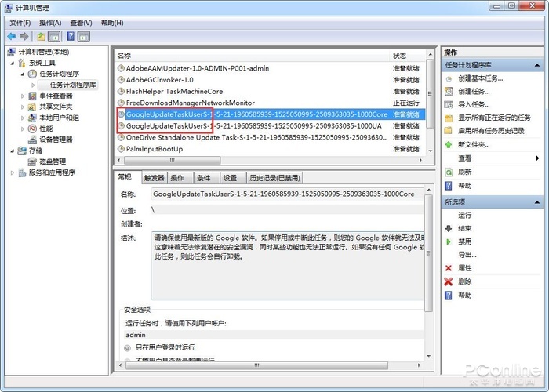The image size is (549, 392).
Task: Collapse the 系统工具 tree node arrow
Action: pyautogui.click(x=13, y=63)
